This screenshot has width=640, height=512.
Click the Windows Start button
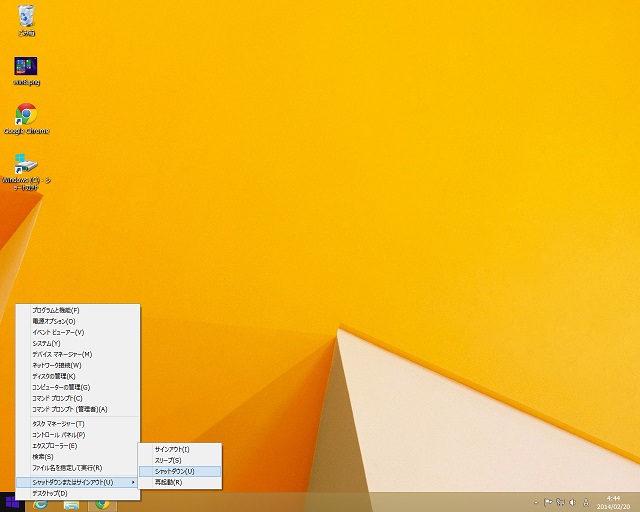12,503
